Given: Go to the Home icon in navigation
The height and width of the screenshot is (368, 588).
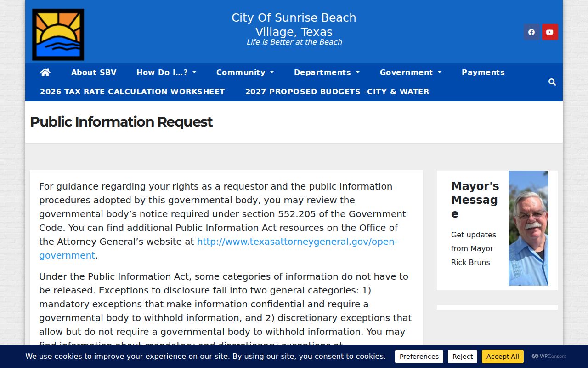Looking at the screenshot, I should [x=45, y=72].
